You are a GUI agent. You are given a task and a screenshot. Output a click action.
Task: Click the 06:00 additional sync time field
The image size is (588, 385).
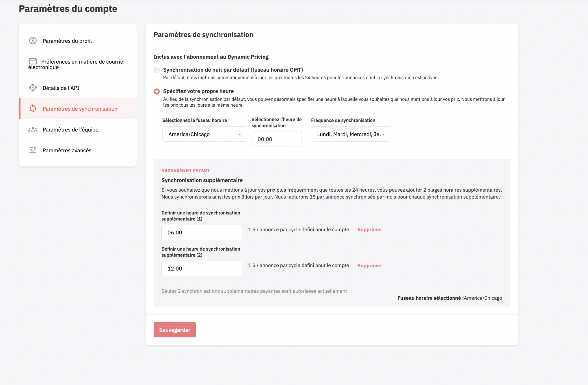pyautogui.click(x=202, y=232)
